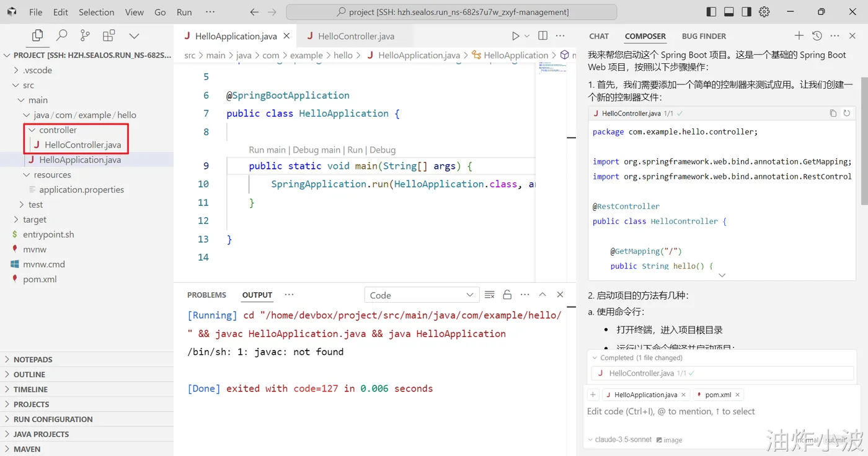Image resolution: width=868 pixels, height=456 pixels.
Task: Show composer history clock icon
Action: pyautogui.click(x=817, y=36)
